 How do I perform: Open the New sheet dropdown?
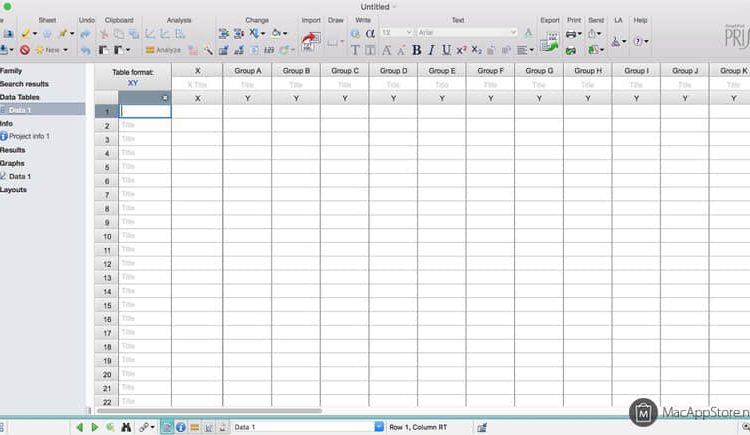coord(53,49)
